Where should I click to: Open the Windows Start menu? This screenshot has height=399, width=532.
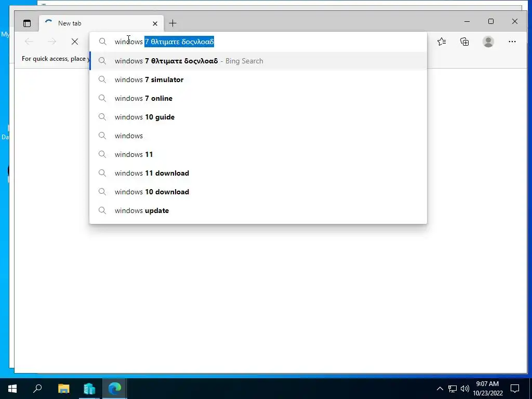click(12, 389)
